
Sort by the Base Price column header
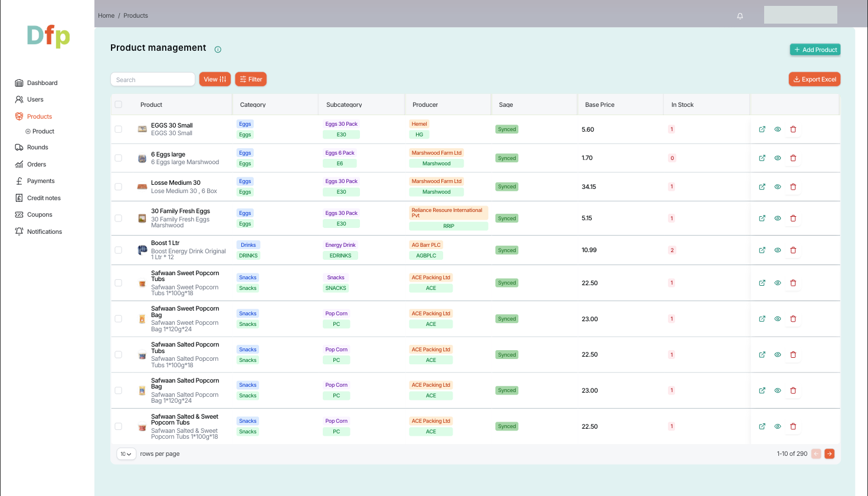pos(600,105)
